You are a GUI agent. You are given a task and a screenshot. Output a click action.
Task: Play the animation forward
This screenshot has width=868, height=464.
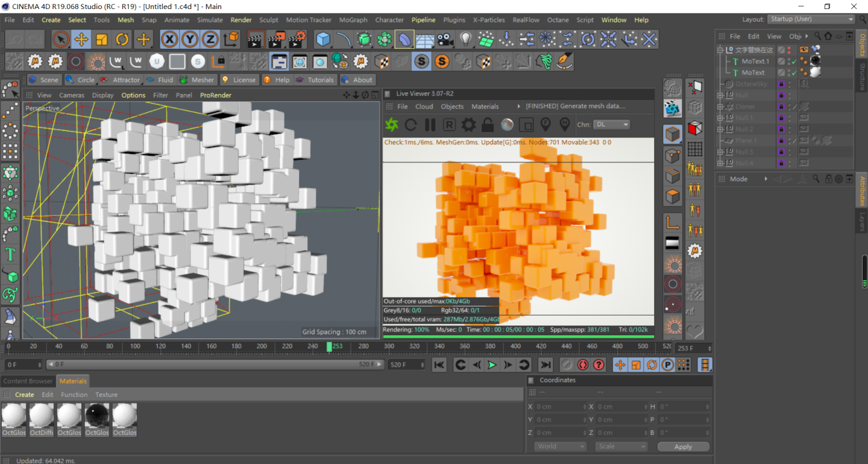(x=492, y=364)
